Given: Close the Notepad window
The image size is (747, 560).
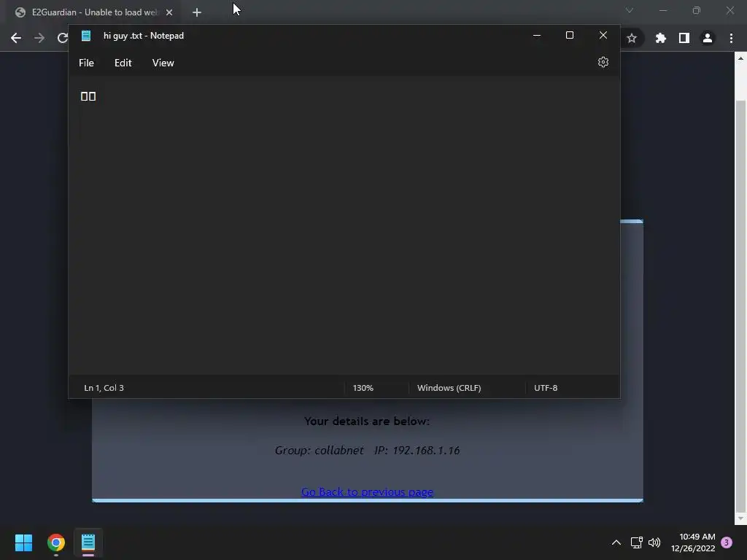Looking at the screenshot, I should pyautogui.click(x=603, y=35).
